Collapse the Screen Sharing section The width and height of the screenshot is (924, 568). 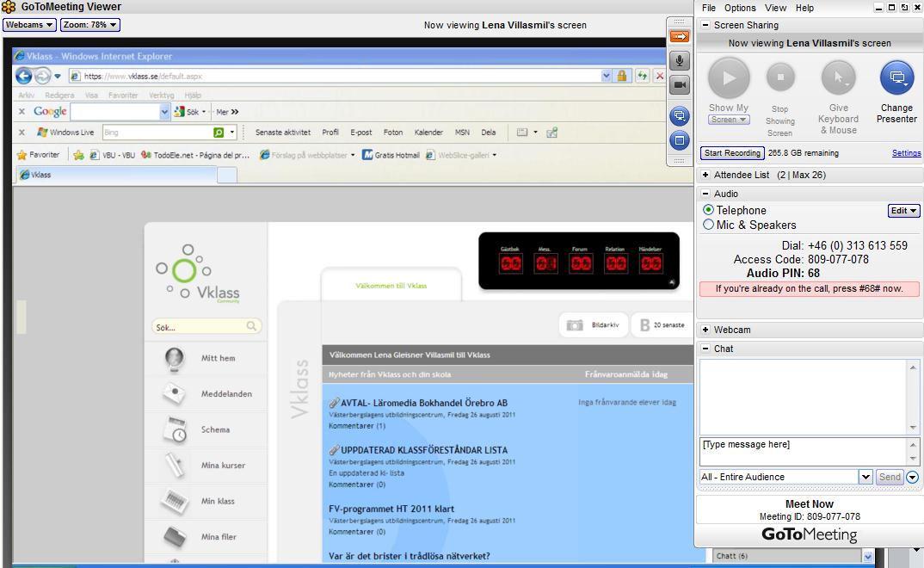[705, 25]
